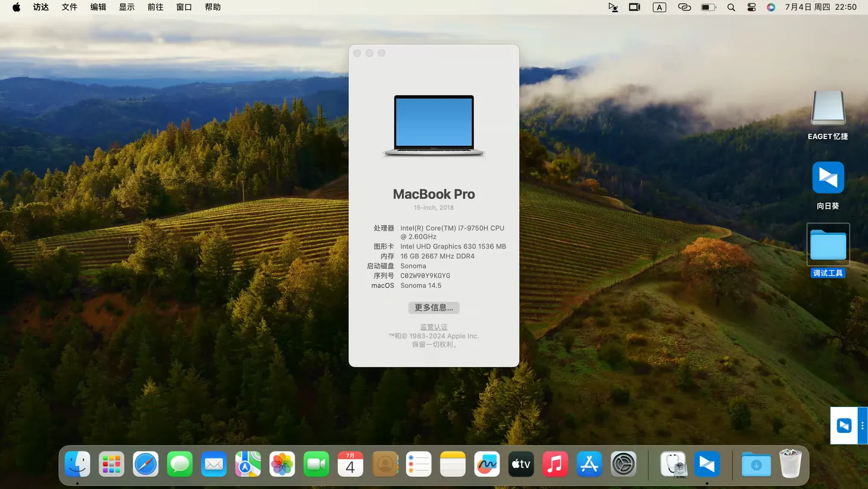Image resolution: width=868 pixels, height=489 pixels.
Task: Click the battery status icon
Action: coord(708,7)
